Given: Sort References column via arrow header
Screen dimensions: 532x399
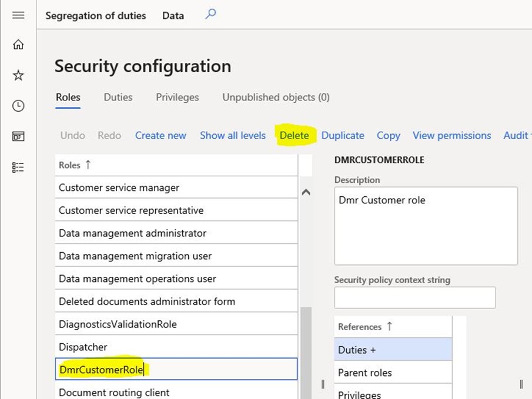Looking at the screenshot, I should 390,326.
